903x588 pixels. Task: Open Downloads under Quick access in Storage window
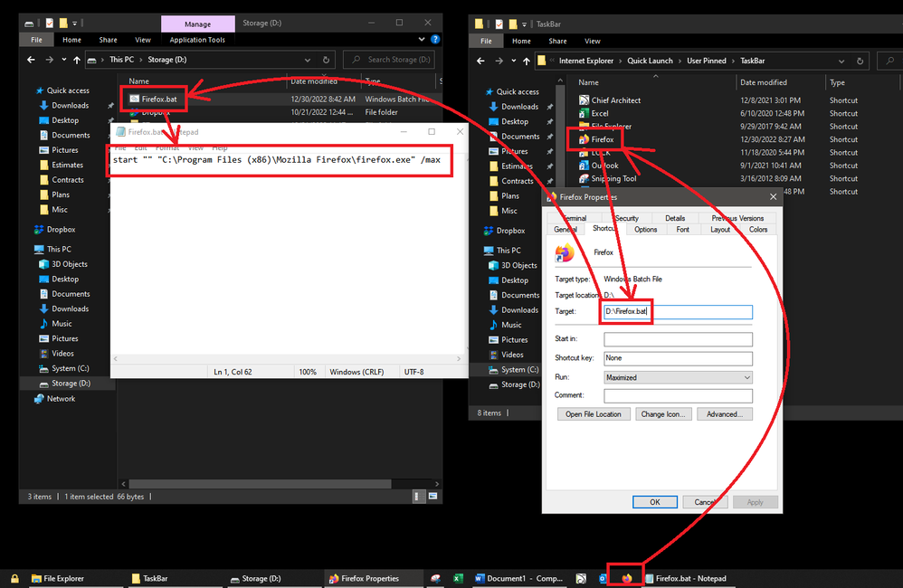71,106
